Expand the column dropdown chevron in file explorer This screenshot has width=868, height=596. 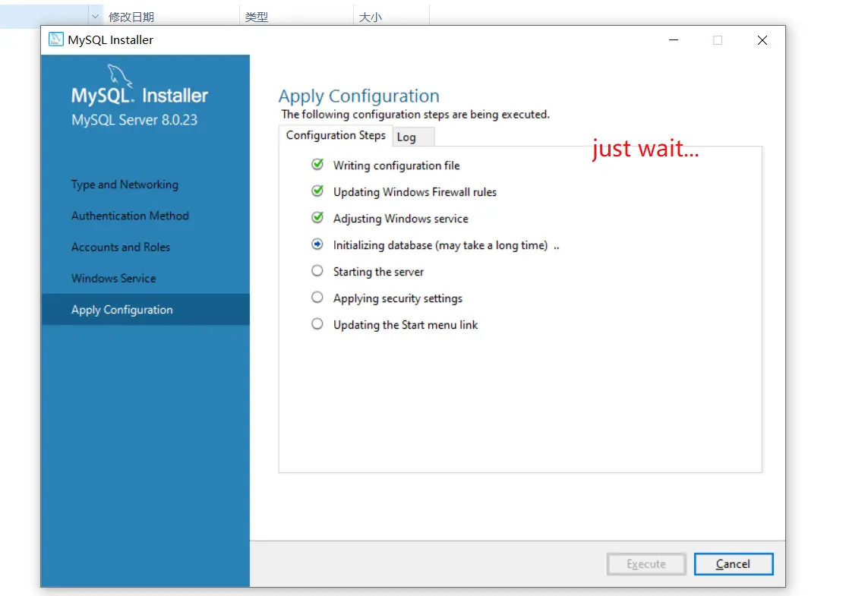95,17
